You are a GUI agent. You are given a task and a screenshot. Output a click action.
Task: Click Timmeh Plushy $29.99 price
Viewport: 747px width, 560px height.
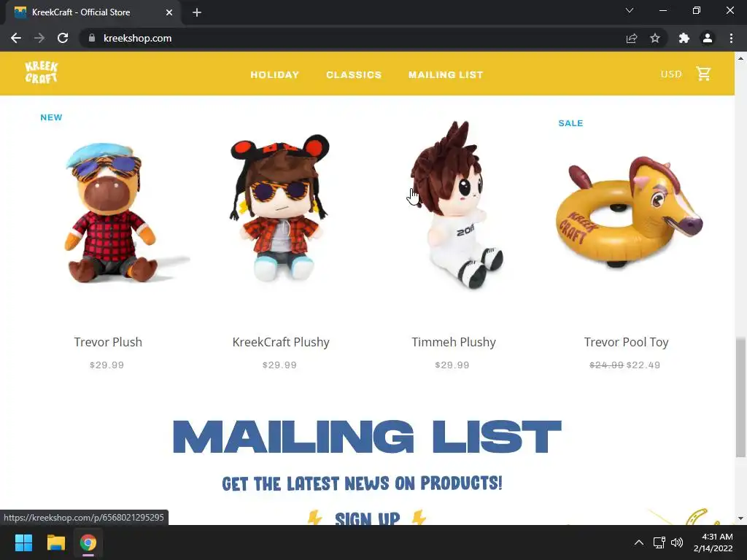tap(452, 365)
